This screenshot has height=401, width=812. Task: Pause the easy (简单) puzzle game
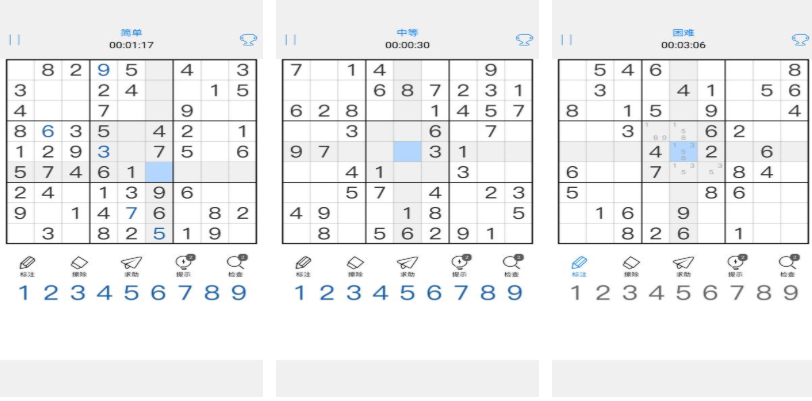[15, 40]
